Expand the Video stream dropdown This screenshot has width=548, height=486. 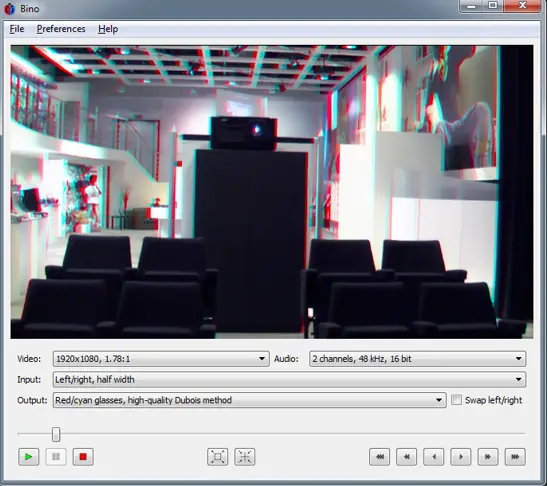point(161,359)
